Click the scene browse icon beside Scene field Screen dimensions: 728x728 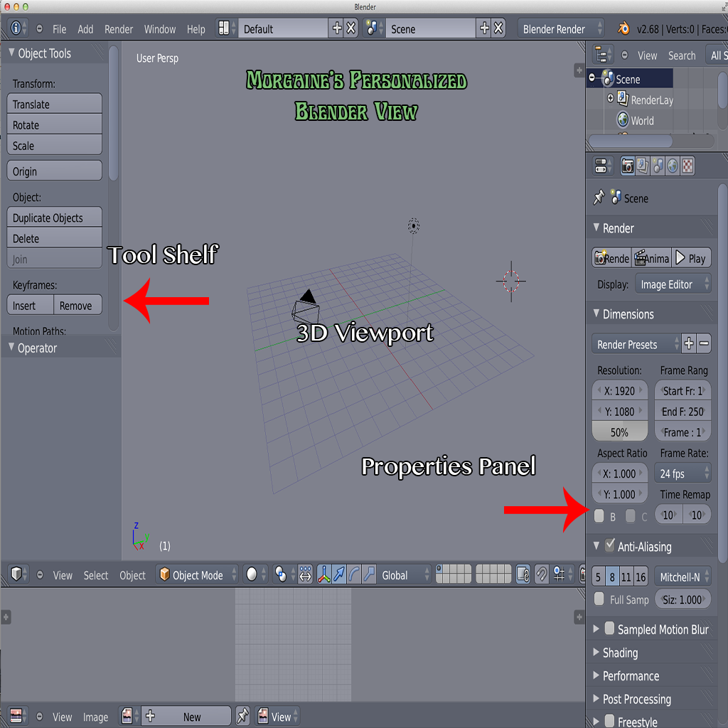tap(373, 28)
